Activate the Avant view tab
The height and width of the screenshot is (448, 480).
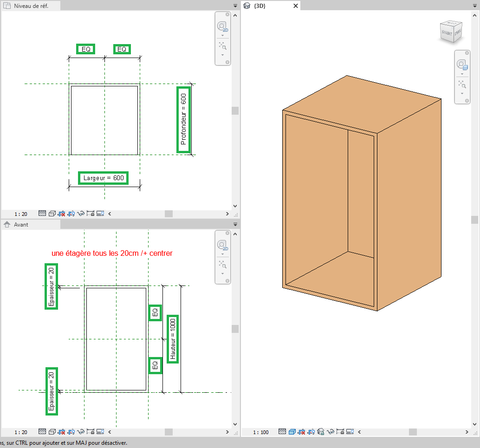[x=21, y=225]
